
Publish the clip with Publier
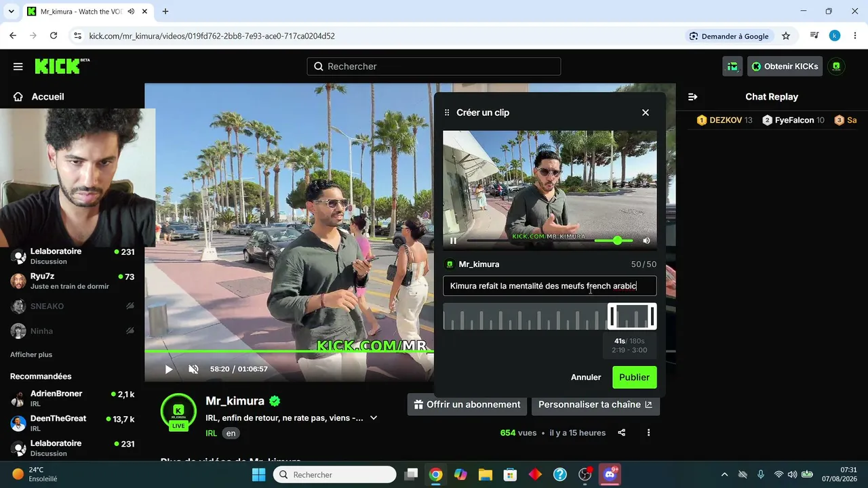tap(635, 378)
